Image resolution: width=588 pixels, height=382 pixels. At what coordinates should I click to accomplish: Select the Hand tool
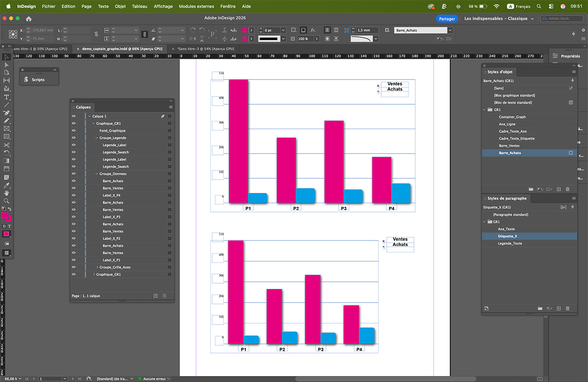pos(6,193)
